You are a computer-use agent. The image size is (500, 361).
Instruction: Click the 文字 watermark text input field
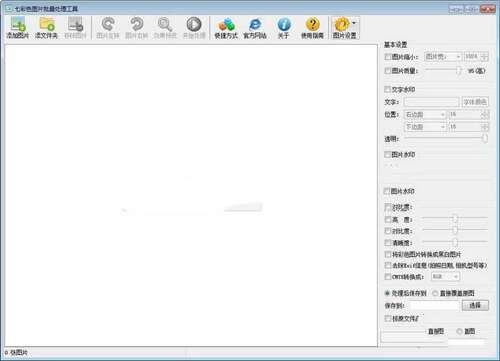pyautogui.click(x=431, y=102)
